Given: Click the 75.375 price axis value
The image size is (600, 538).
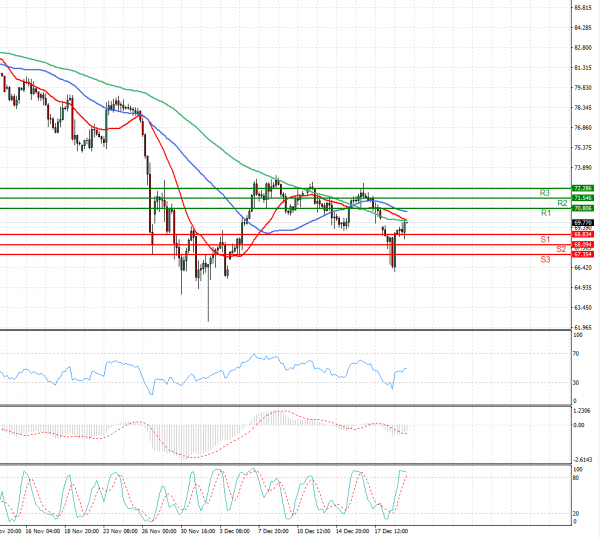Looking at the screenshot, I should point(583,147).
